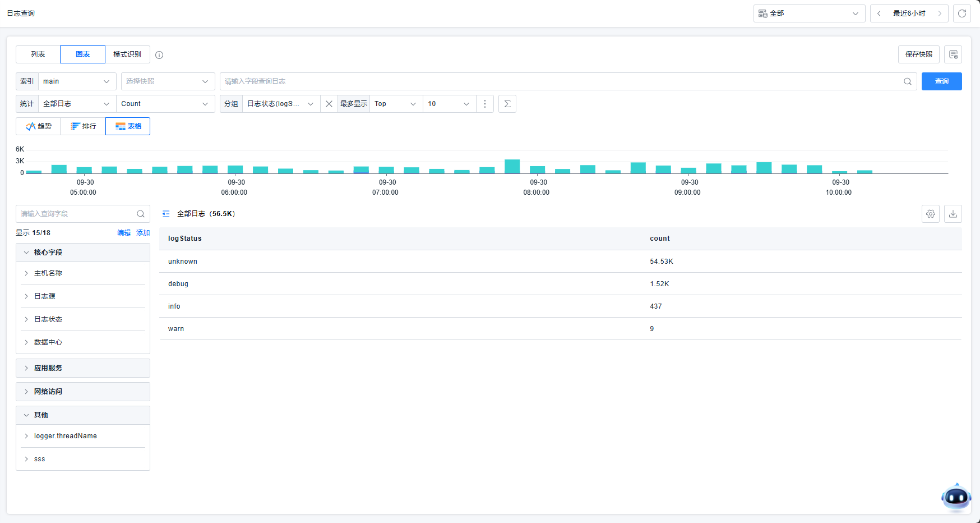
Task: Open the three-dot more options menu
Action: tap(485, 104)
